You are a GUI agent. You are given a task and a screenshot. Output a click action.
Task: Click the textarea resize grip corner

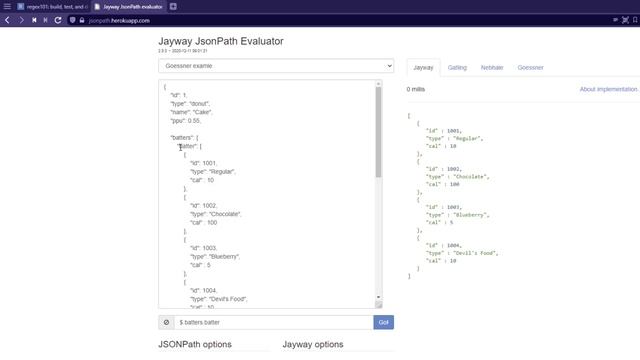379,304
